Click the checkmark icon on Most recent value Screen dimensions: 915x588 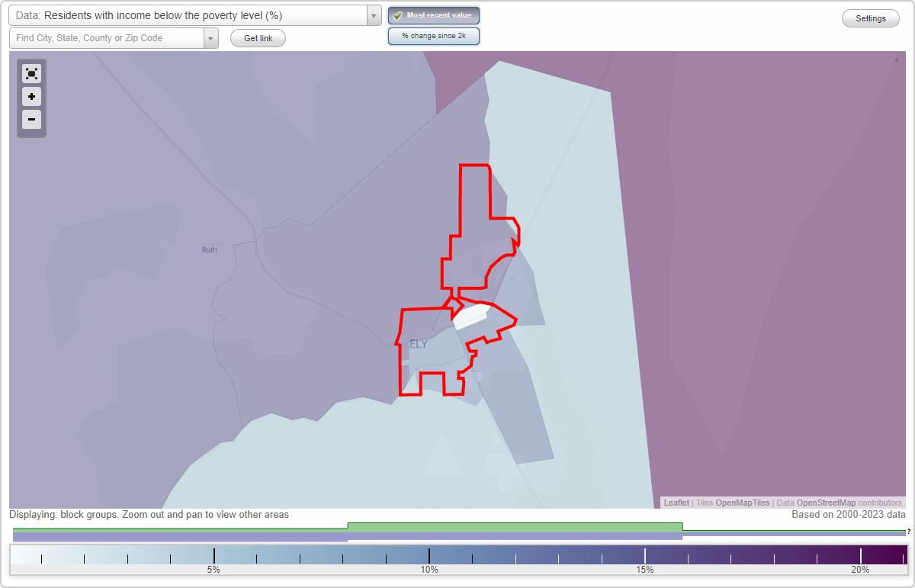(399, 14)
